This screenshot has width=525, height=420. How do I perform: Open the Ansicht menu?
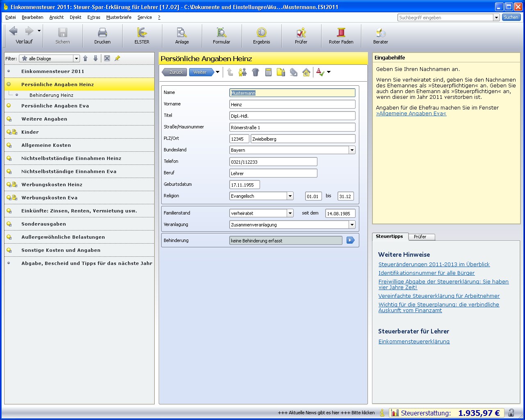coord(57,17)
